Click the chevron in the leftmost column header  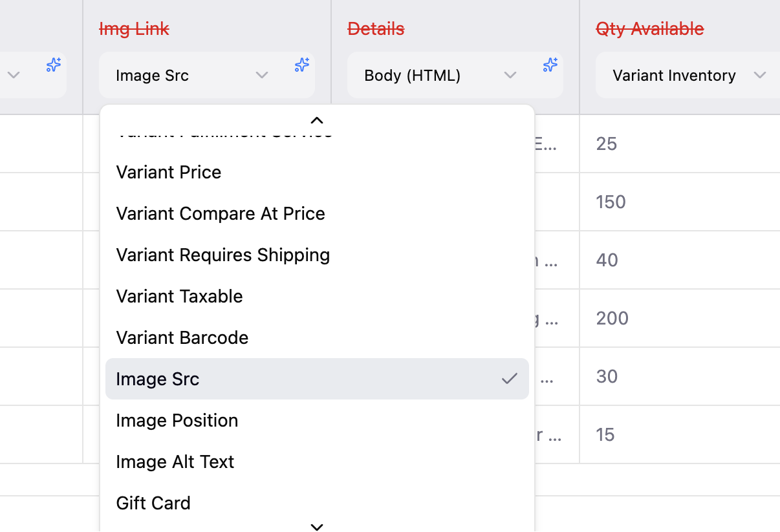point(14,75)
